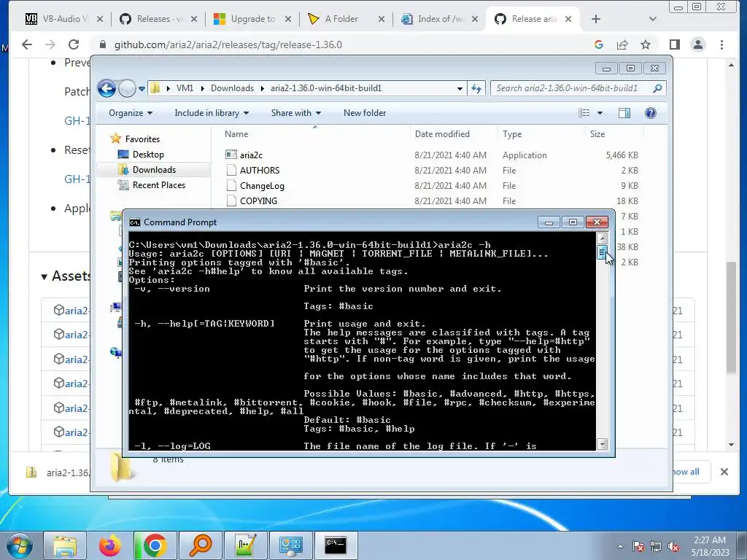The image size is (747, 560).
Task: Close the Chrome downloads bar
Action: pos(724,472)
